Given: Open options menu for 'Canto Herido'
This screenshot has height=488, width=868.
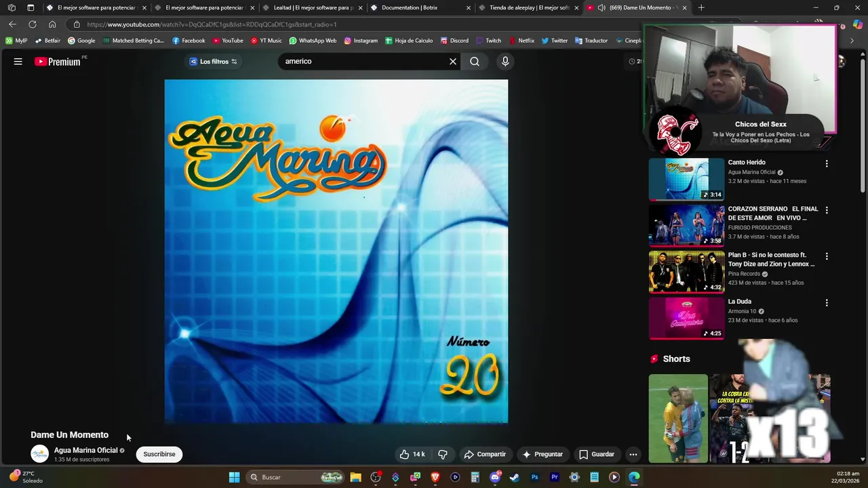Looking at the screenshot, I should [827, 164].
